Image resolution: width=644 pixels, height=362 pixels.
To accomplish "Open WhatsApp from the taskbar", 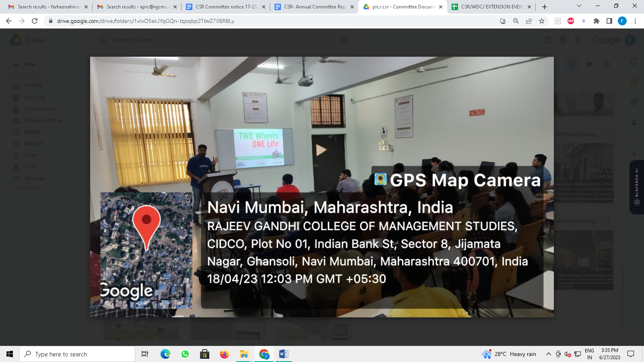I will coord(185,354).
